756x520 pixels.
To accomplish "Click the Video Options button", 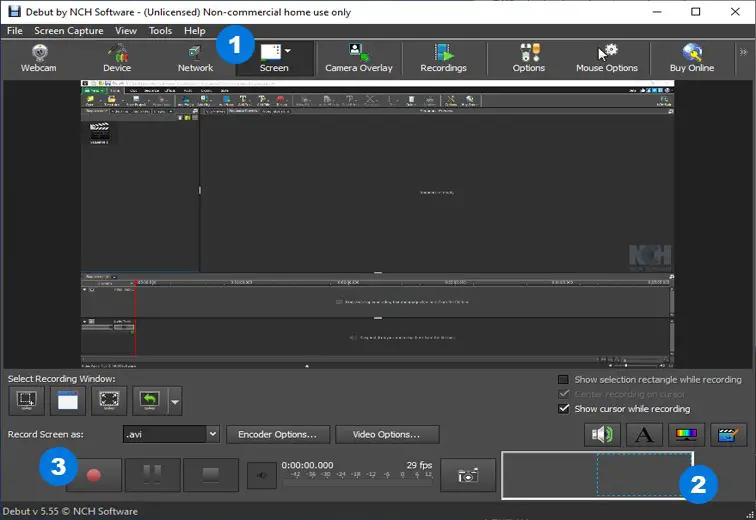I will [x=387, y=434].
